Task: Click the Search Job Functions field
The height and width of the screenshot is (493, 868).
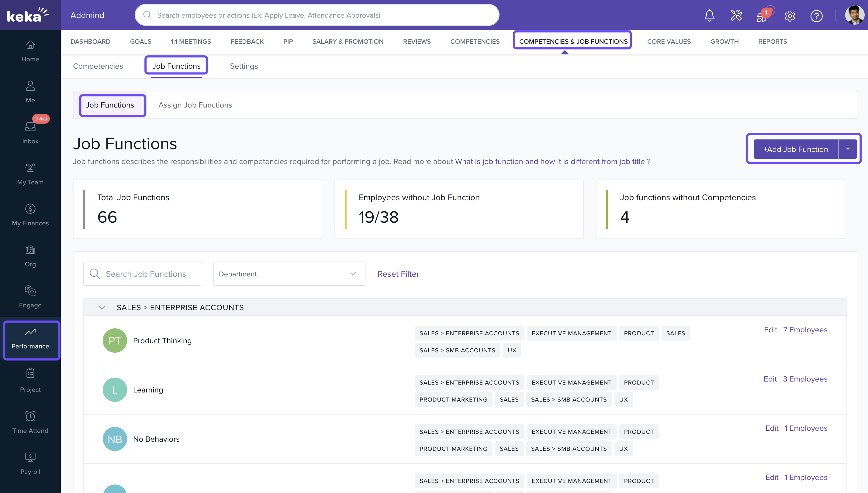Action: (x=146, y=274)
